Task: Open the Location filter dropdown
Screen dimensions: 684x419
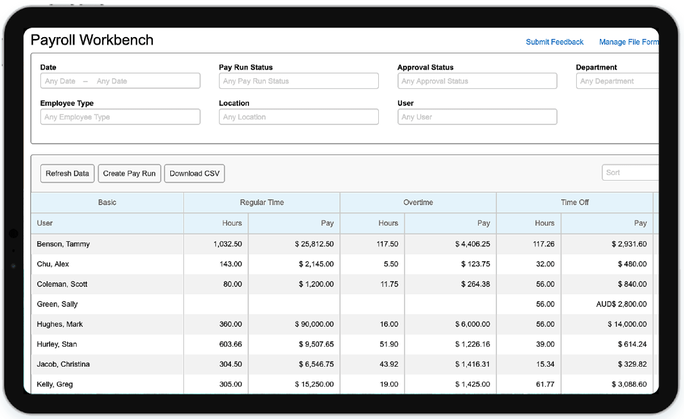Action: point(298,117)
